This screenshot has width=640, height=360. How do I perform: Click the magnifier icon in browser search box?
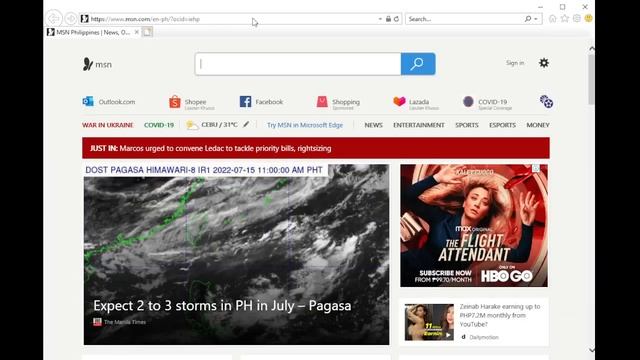tap(528, 19)
